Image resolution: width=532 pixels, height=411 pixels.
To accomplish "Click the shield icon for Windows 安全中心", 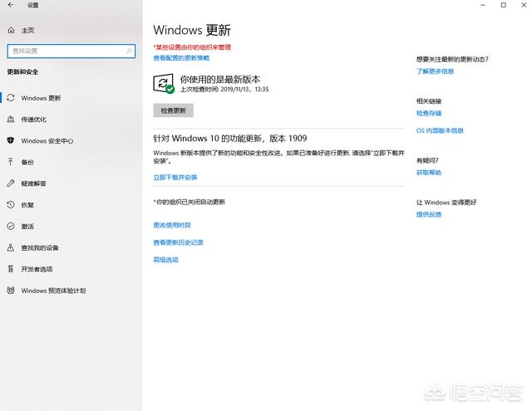I will [11, 140].
